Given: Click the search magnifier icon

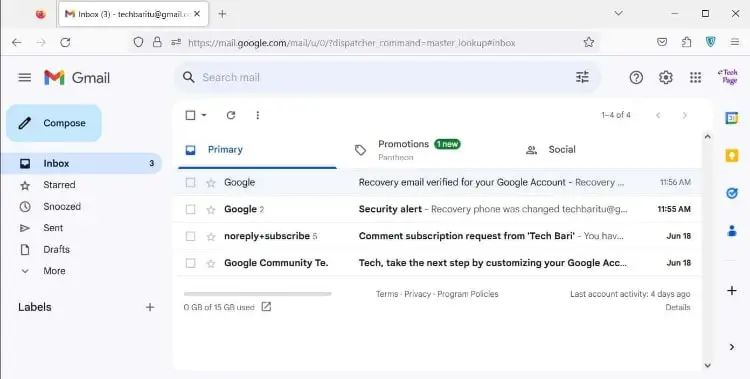Looking at the screenshot, I should click(189, 77).
